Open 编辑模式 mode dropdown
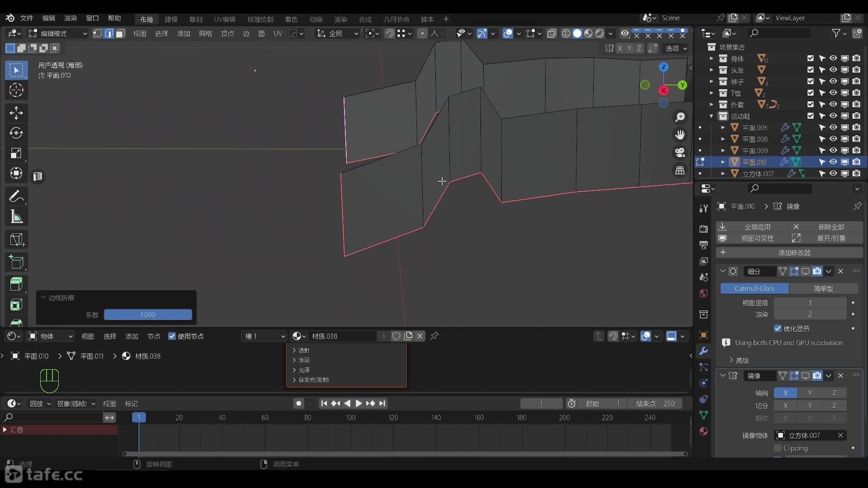This screenshot has height=488, width=868. [x=57, y=33]
